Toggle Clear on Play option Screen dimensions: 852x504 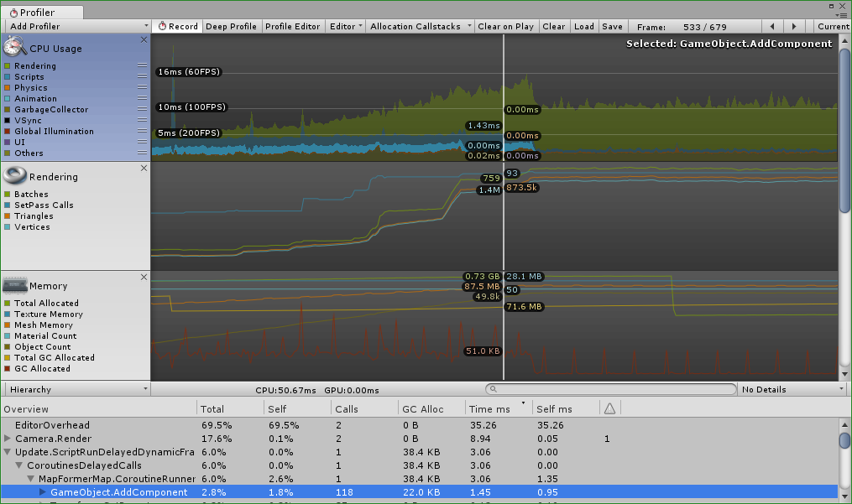click(x=505, y=26)
